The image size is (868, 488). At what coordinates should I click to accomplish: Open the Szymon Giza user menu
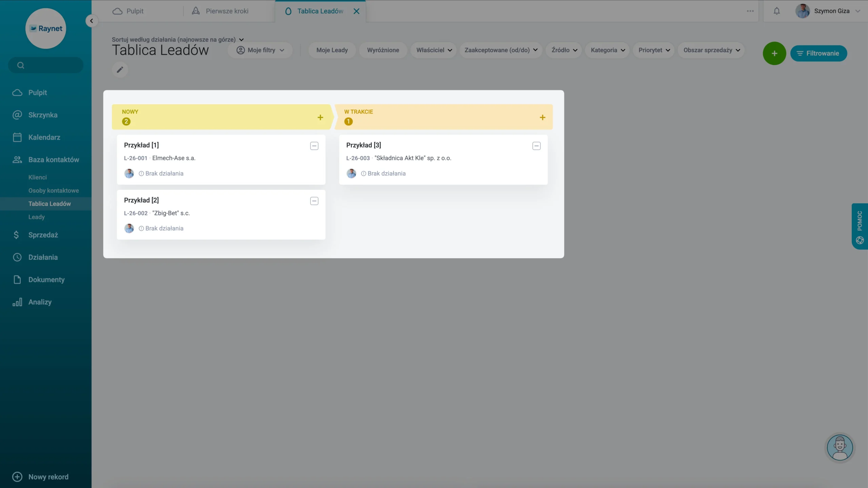coord(827,11)
